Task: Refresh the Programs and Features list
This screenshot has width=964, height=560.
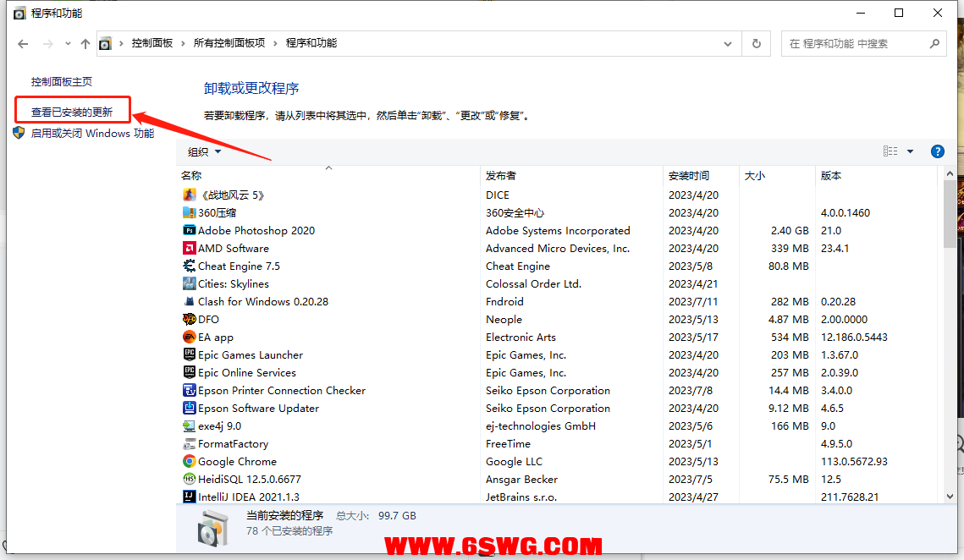Action: click(756, 44)
